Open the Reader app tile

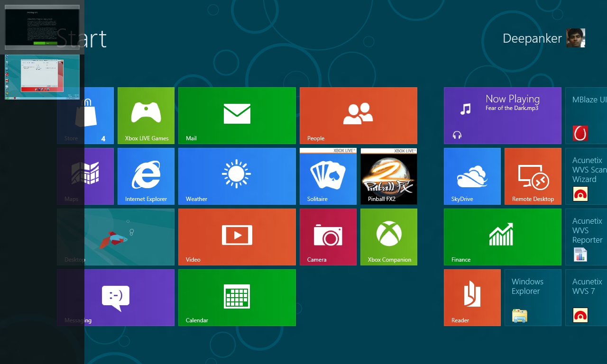472,298
